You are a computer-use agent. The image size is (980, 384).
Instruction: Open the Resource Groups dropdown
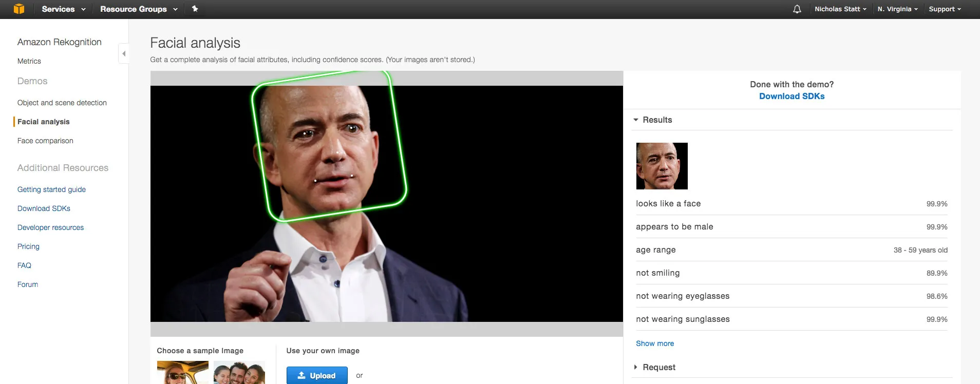tap(139, 9)
